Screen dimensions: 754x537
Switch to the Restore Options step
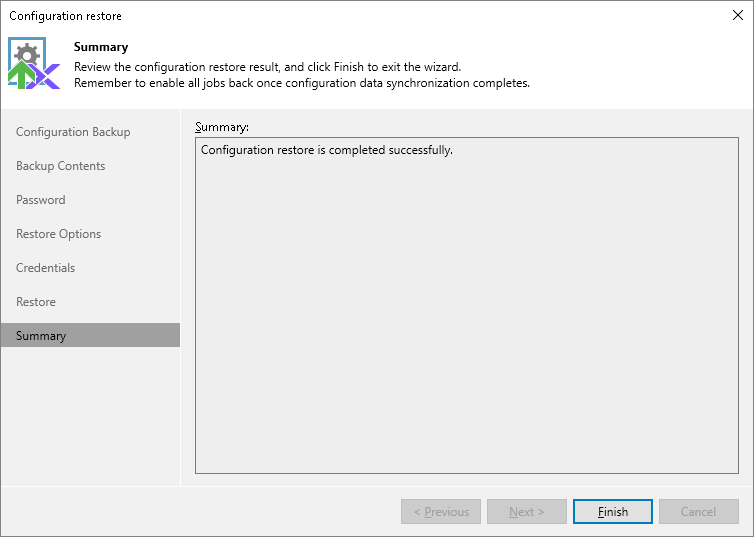click(x=58, y=234)
